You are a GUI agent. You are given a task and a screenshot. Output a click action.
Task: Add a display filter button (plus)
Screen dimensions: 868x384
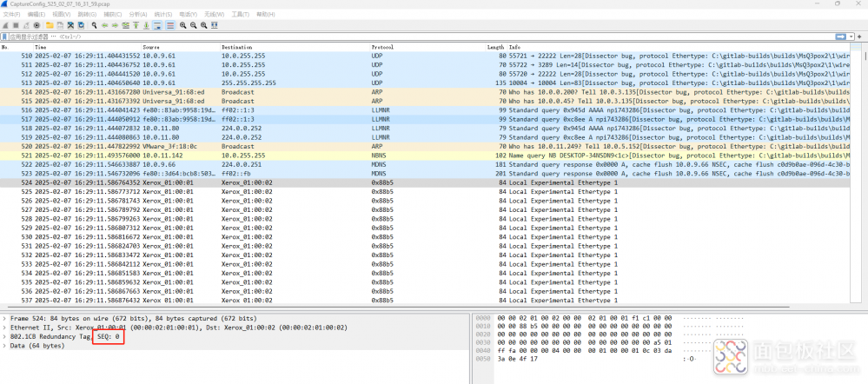(x=861, y=36)
